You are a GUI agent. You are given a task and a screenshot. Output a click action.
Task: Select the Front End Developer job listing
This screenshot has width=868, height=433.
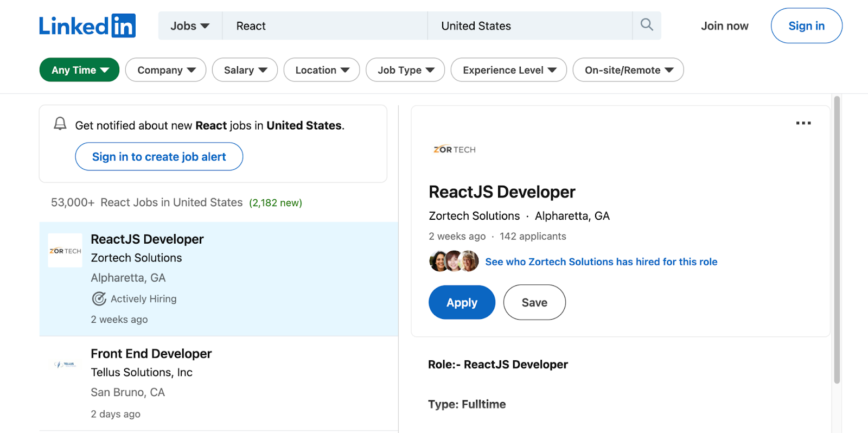pyautogui.click(x=151, y=354)
